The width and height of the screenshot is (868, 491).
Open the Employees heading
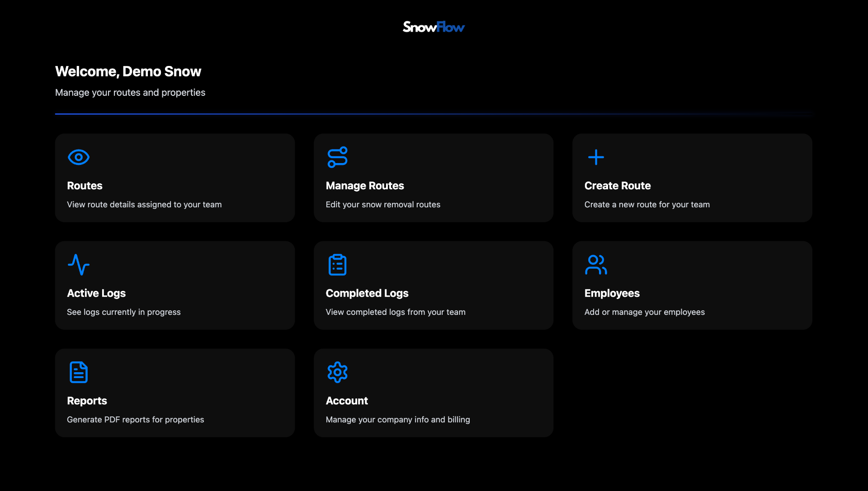click(x=612, y=293)
